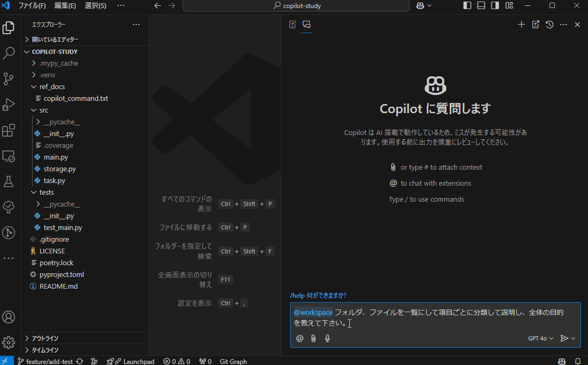Viewport: 588px width, 365px height.
Task: Send the chat message
Action: click(564, 338)
